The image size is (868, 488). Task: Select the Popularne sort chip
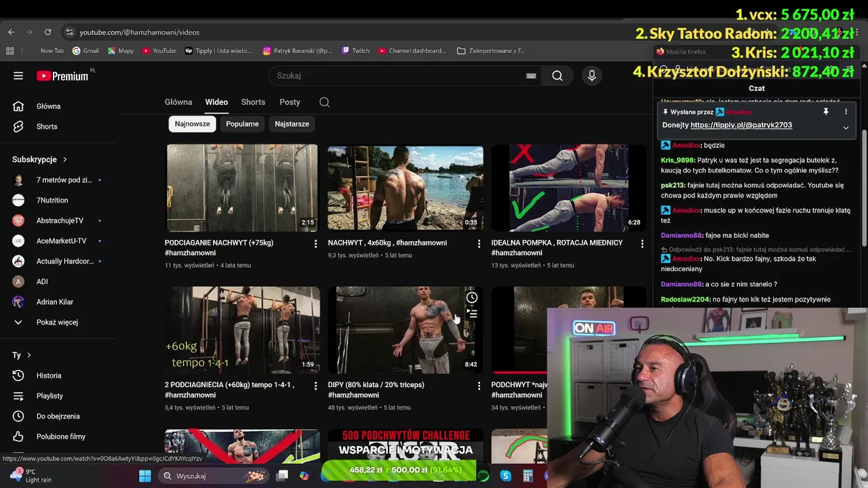[242, 124]
